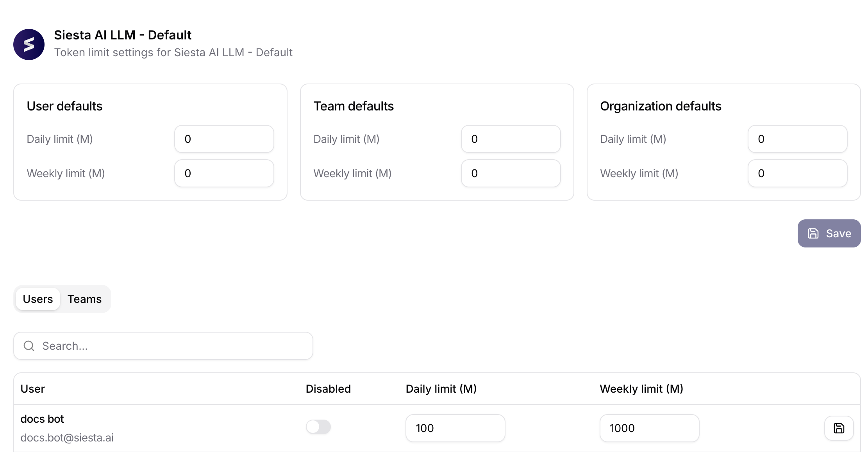Click the search magnifier icon
Screen dimensions: 868x452
coord(29,346)
